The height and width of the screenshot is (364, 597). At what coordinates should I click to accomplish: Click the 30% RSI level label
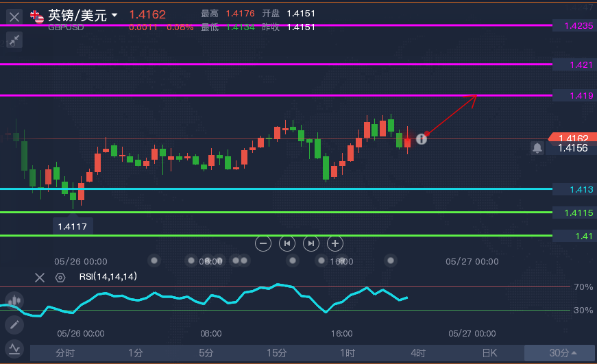(x=583, y=311)
